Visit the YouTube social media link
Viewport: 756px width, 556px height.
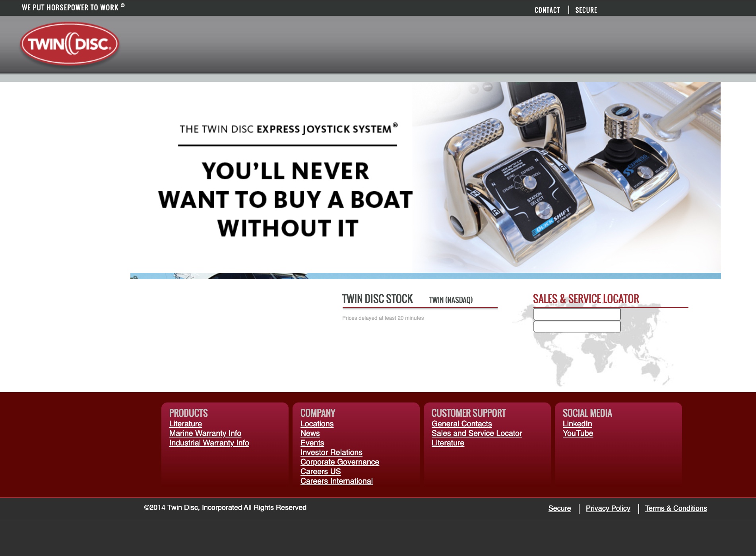pos(578,434)
